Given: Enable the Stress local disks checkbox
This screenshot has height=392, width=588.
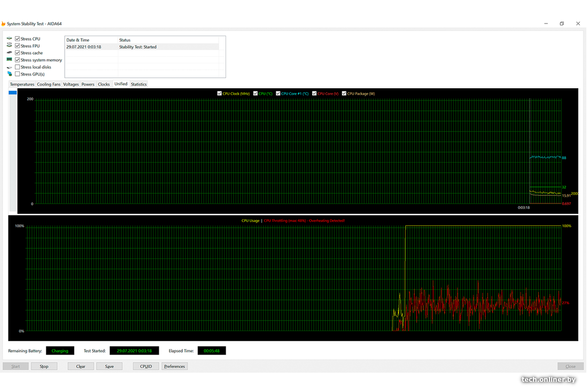Looking at the screenshot, I should 18,67.
